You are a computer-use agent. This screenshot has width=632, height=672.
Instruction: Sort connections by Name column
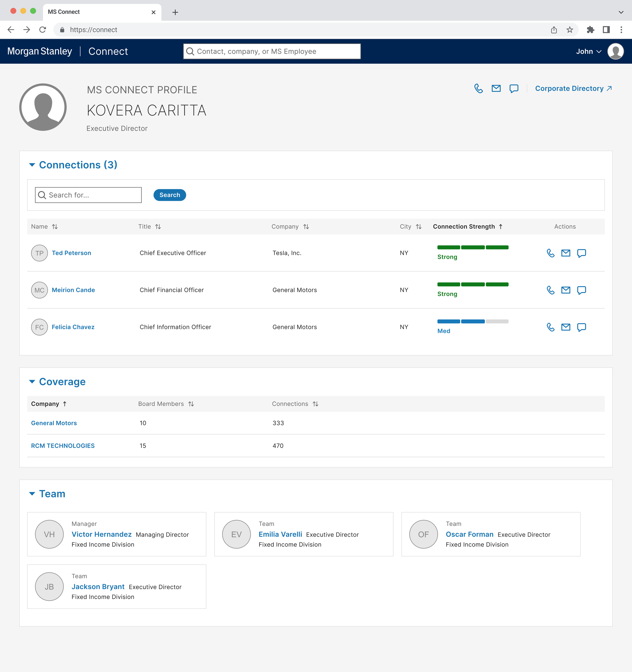coord(55,227)
